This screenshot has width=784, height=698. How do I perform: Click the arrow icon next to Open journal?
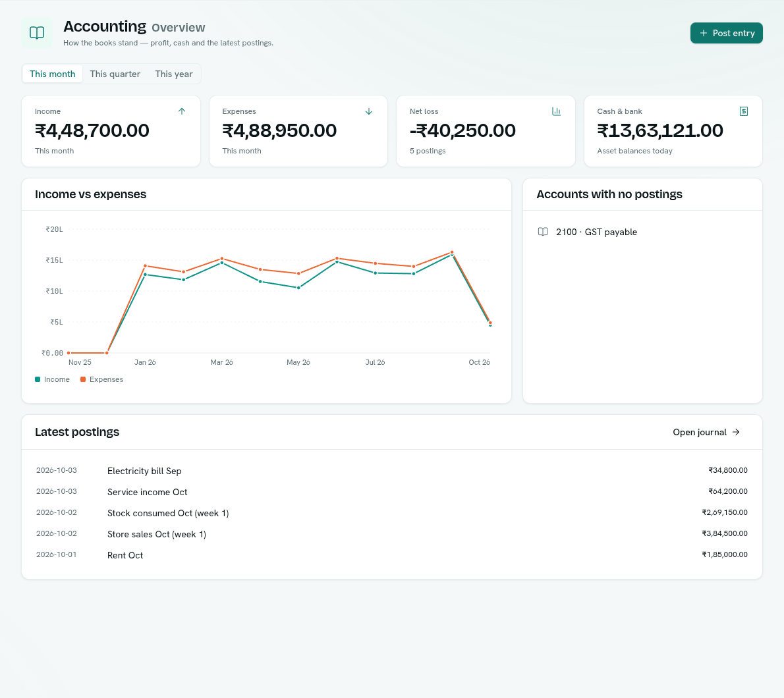coord(736,432)
